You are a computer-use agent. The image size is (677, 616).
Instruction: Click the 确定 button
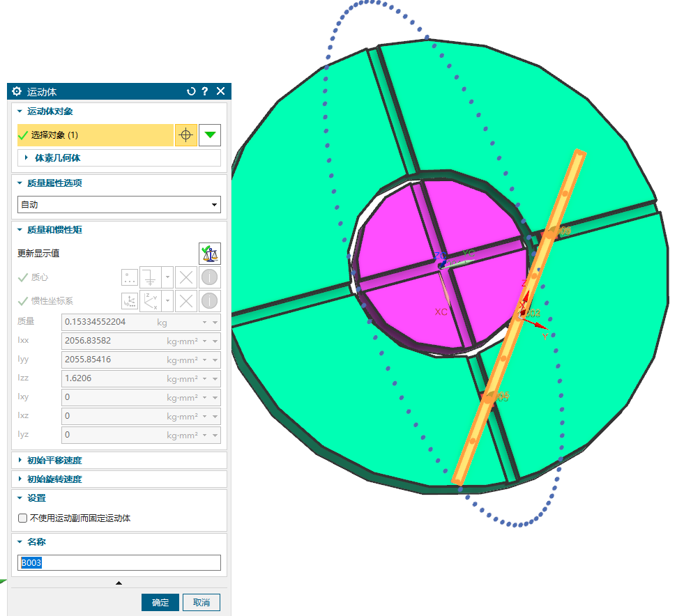pyautogui.click(x=160, y=602)
